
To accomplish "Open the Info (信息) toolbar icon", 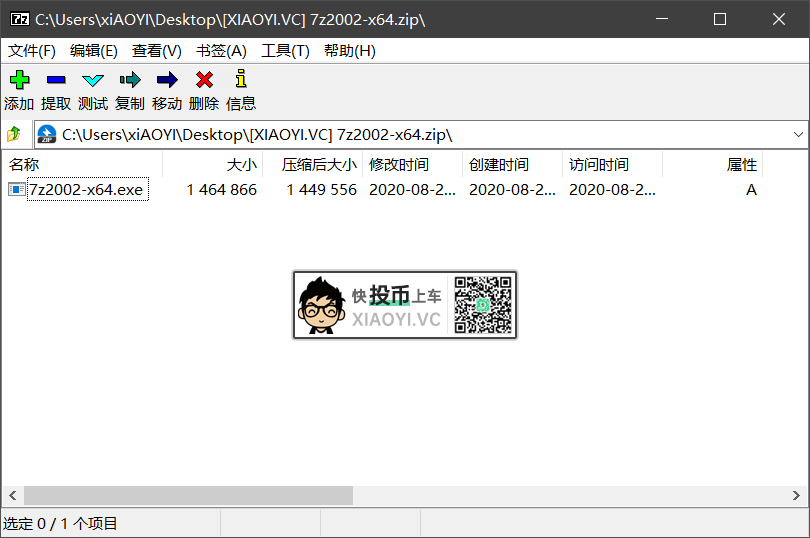I will click(241, 79).
